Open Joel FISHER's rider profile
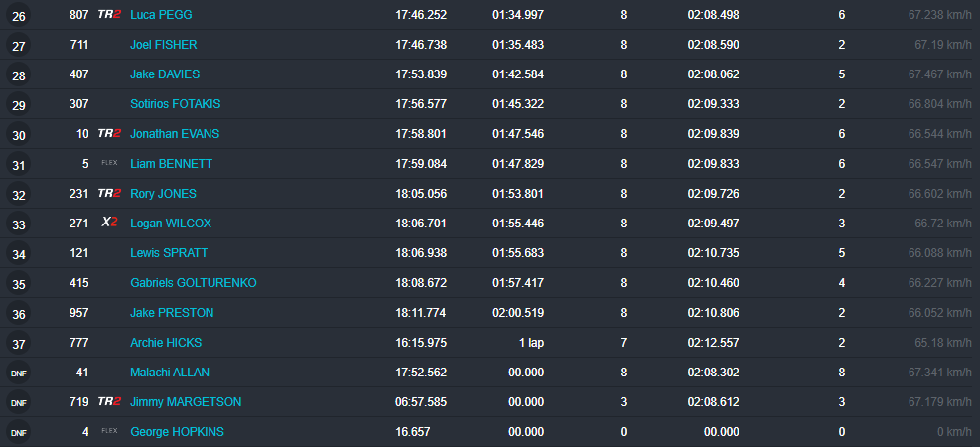The width and height of the screenshot is (980, 447). pyautogui.click(x=163, y=45)
